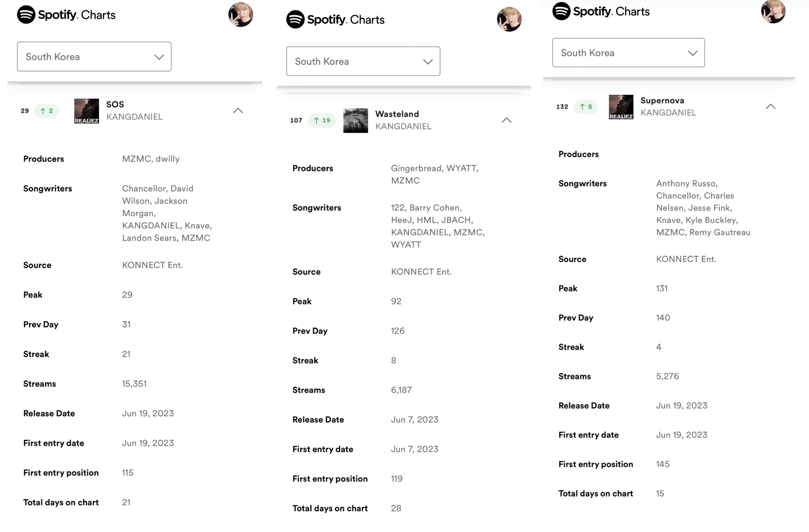The height and width of the screenshot is (532, 809).
Task: Collapse the Supernova track details chevron
Action: [x=770, y=107]
